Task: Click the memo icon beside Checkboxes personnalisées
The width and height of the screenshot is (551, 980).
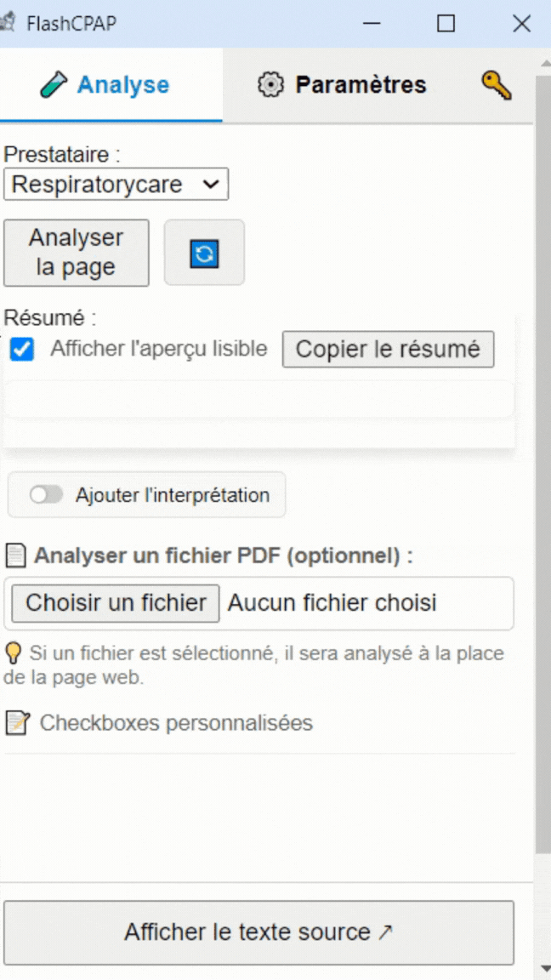Action: (14, 723)
